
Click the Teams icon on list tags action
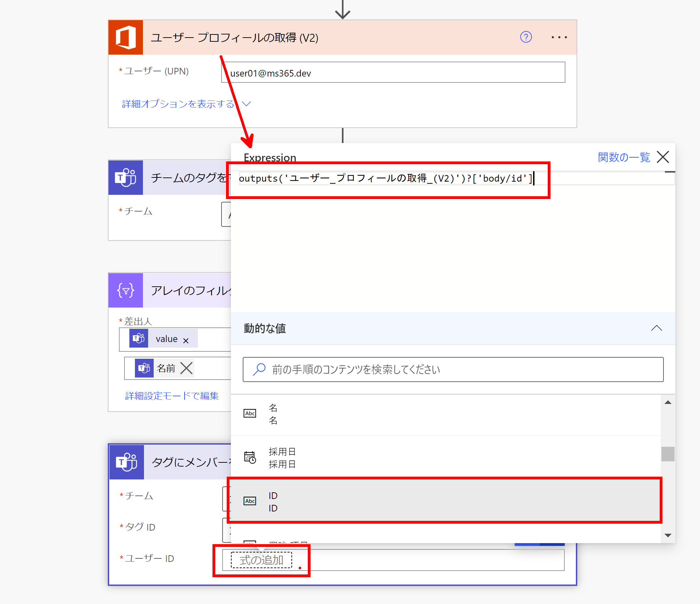click(126, 177)
